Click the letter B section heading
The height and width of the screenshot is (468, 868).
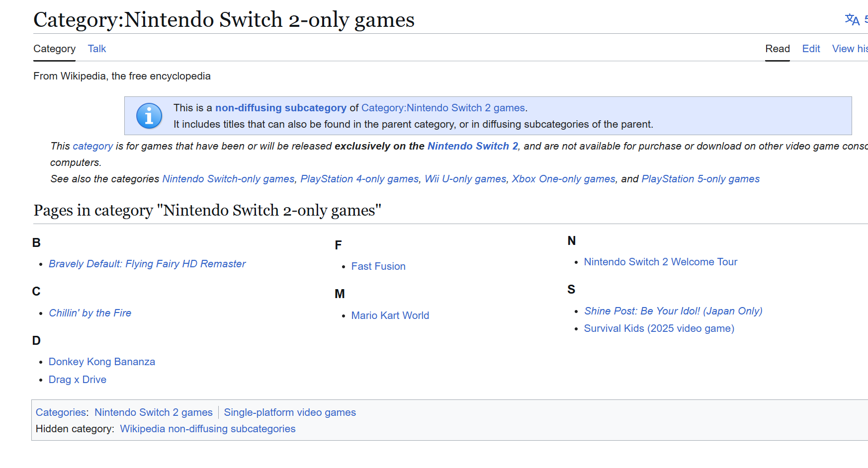pyautogui.click(x=36, y=242)
